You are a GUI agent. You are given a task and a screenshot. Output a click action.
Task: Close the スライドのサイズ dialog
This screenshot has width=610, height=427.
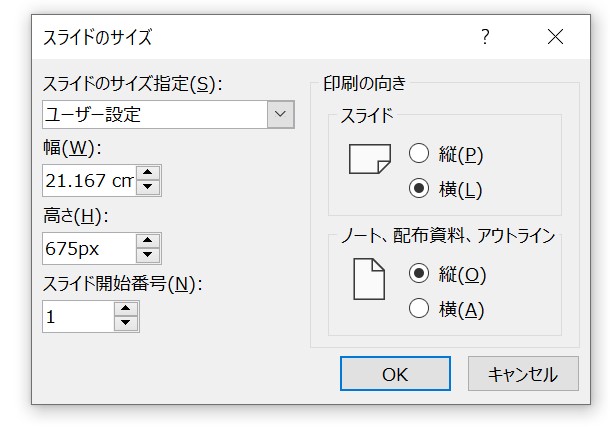pos(555,37)
